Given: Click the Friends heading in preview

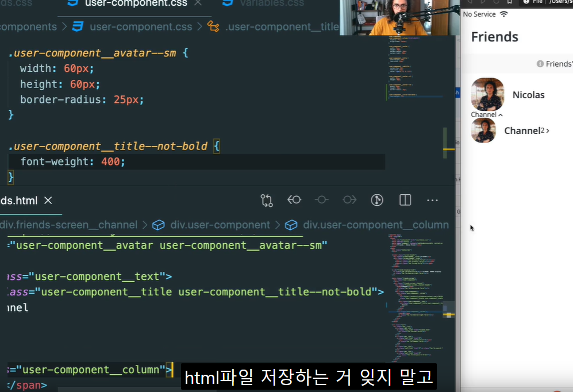Looking at the screenshot, I should tap(494, 37).
